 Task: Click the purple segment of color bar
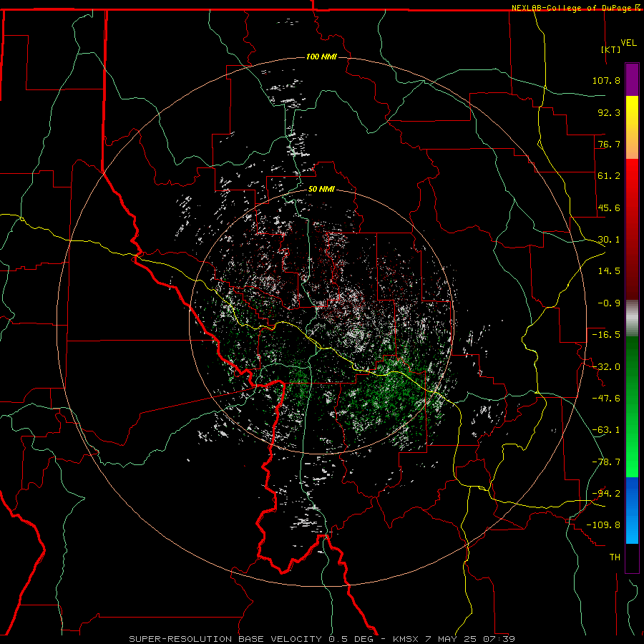[x=632, y=79]
